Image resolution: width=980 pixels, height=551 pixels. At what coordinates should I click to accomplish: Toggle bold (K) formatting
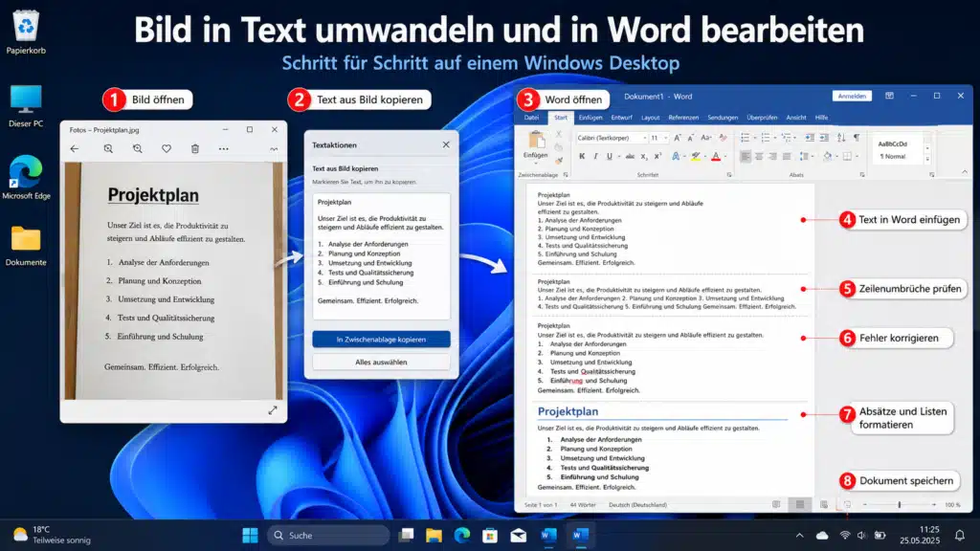pyautogui.click(x=582, y=156)
